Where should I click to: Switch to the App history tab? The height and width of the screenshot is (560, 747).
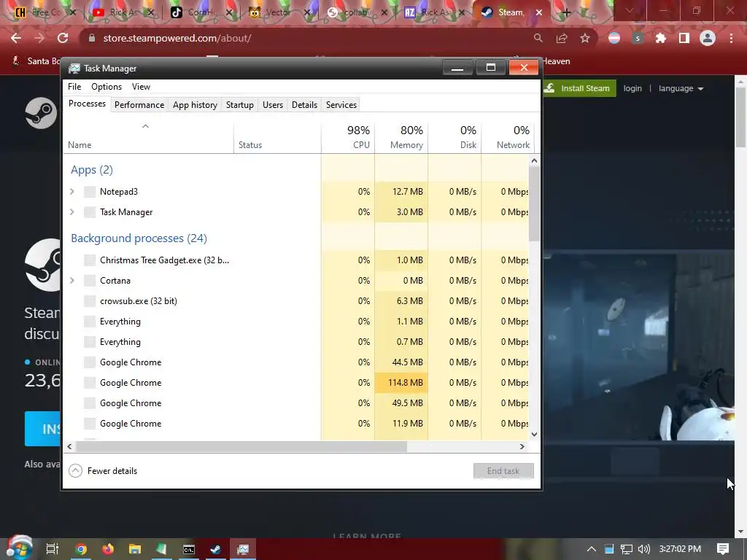click(195, 105)
